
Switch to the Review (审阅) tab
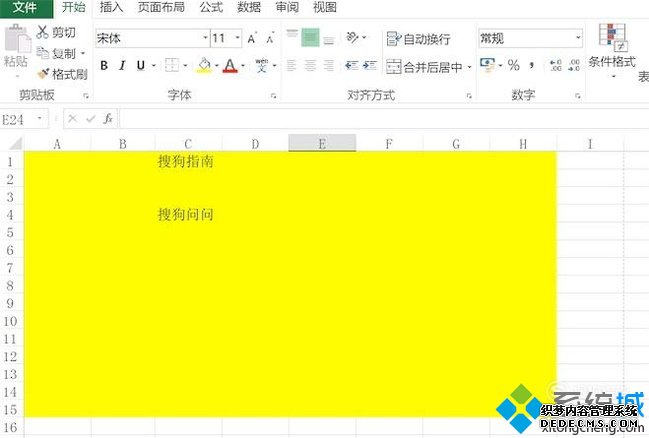coord(287,7)
